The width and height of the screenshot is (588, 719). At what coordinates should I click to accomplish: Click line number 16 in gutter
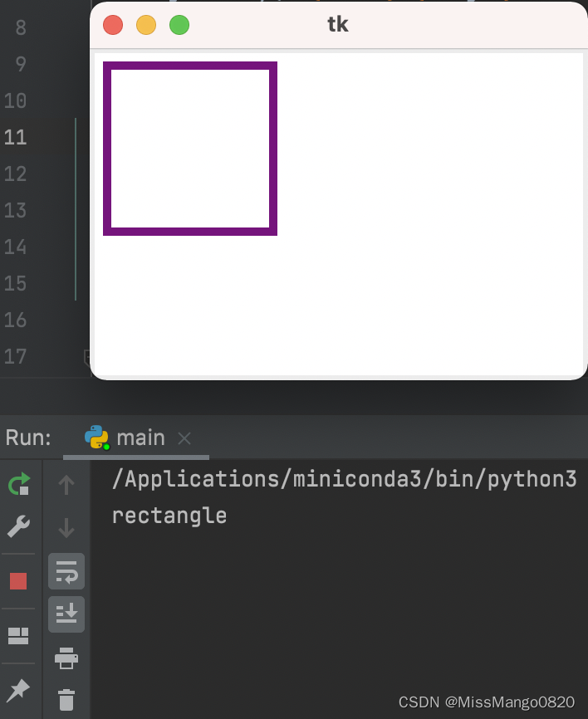click(x=15, y=320)
